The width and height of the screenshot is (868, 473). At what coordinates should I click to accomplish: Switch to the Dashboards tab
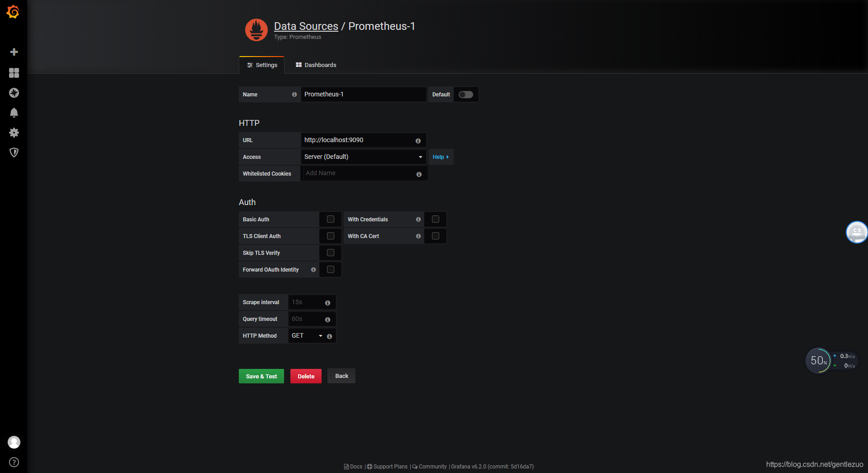click(x=316, y=65)
